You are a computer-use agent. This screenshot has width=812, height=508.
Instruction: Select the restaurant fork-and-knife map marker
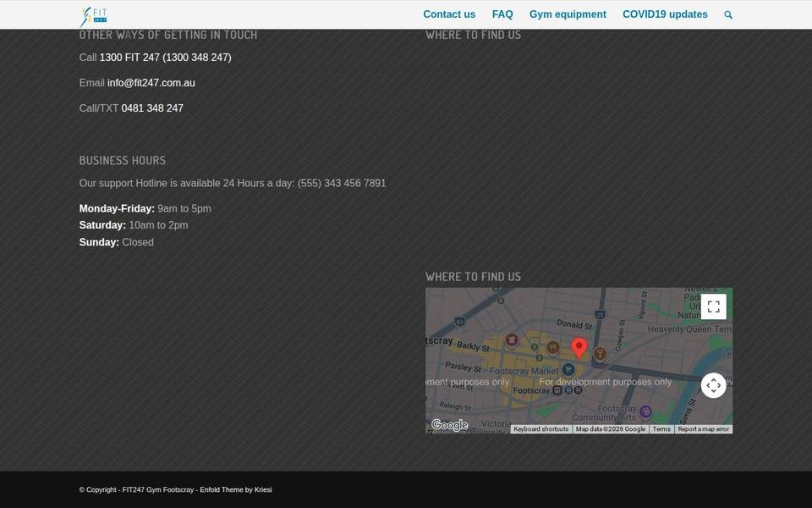(553, 347)
